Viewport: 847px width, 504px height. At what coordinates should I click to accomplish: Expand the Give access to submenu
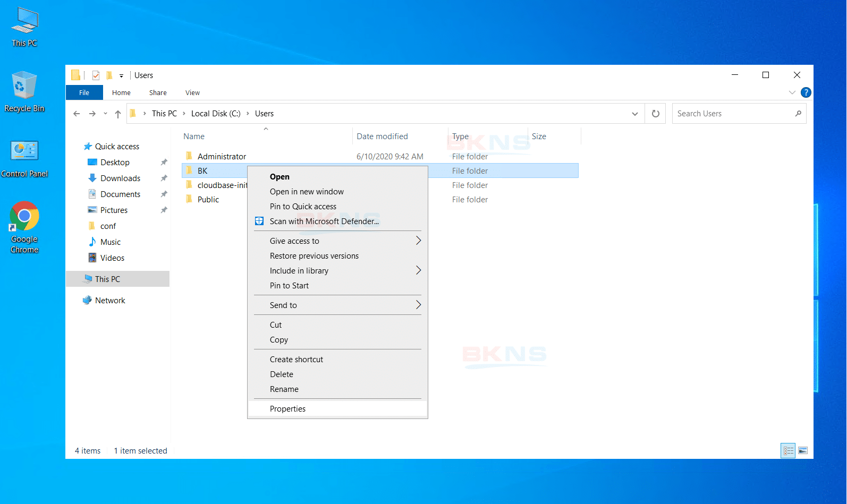418,241
